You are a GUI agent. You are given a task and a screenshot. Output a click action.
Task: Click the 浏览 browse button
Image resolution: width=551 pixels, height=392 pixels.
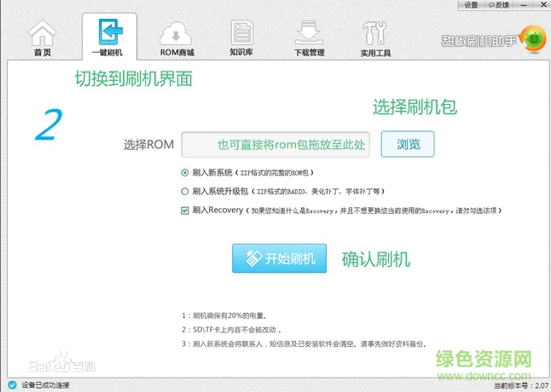coord(408,144)
